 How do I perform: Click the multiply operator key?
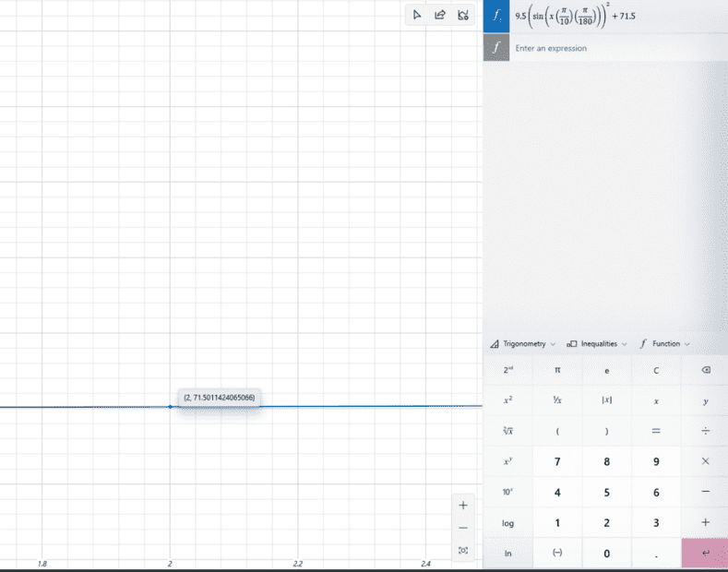click(x=705, y=461)
